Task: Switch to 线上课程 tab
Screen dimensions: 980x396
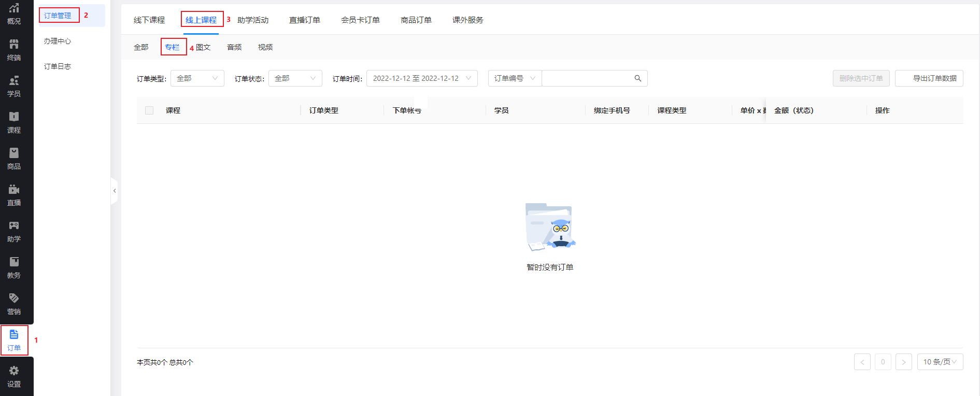Action: [201, 20]
